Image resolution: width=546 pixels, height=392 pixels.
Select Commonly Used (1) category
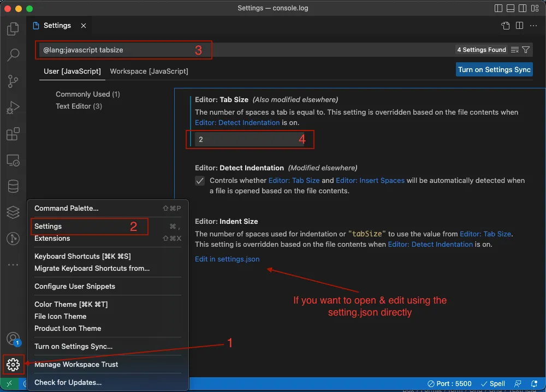coord(88,94)
